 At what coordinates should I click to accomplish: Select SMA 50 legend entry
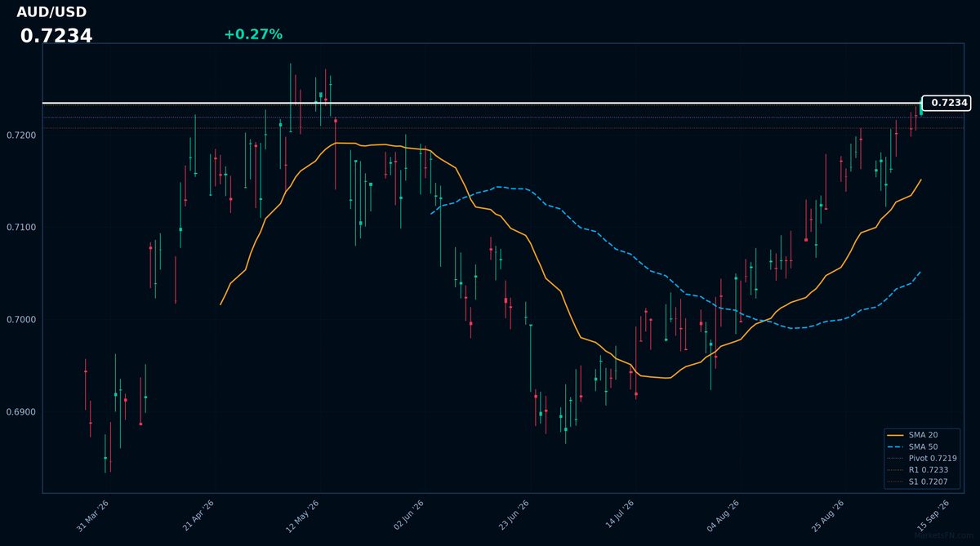click(911, 447)
